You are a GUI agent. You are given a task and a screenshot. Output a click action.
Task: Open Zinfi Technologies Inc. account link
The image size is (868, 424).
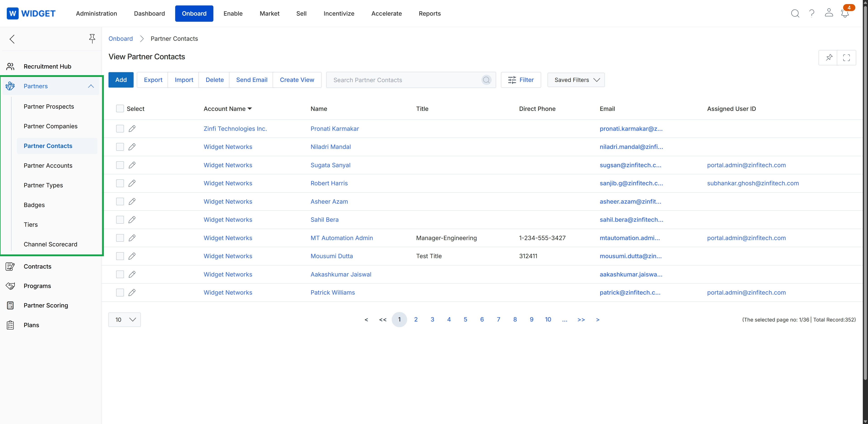click(235, 129)
